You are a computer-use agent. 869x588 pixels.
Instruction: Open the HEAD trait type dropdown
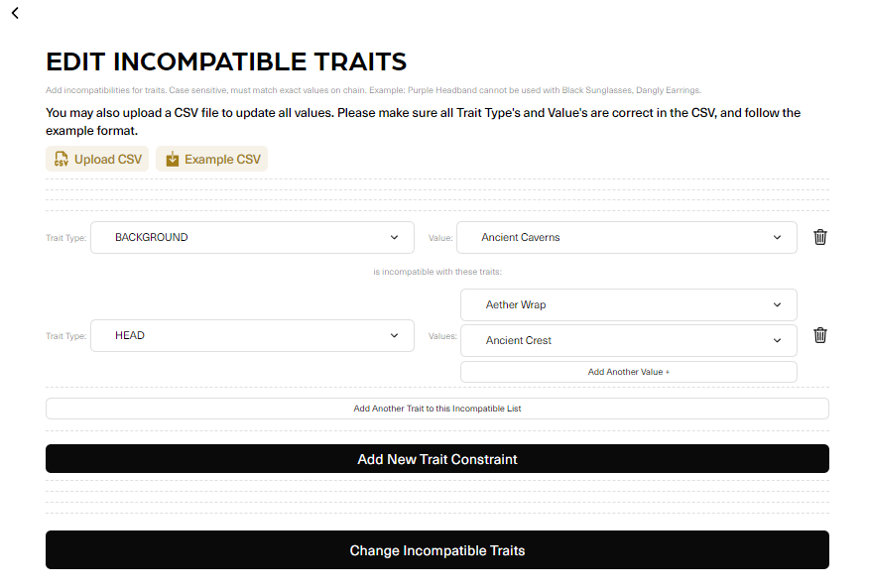pos(252,335)
